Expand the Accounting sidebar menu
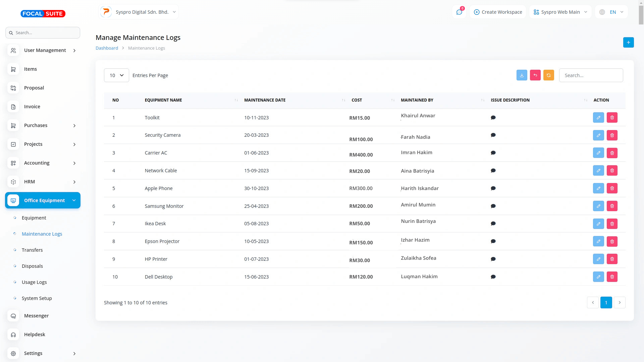Screen dimensions: 644x362 pos(43,163)
